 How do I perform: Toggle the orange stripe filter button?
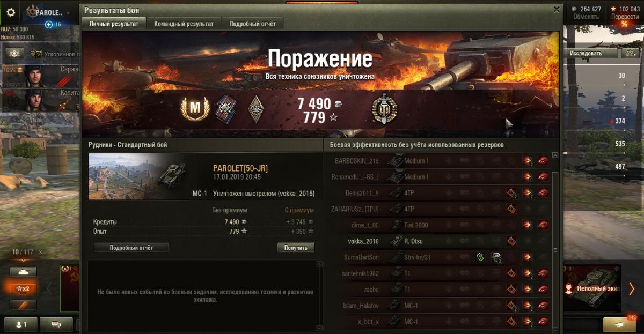23,305
